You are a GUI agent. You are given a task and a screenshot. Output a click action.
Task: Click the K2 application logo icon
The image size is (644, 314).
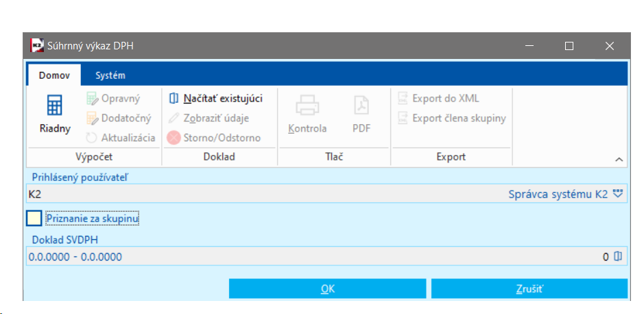coord(37,46)
